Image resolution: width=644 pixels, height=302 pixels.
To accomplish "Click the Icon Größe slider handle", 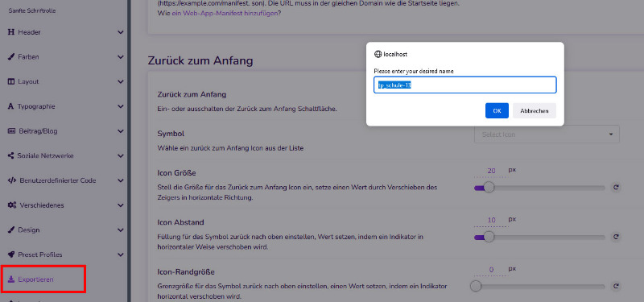I will [489, 188].
